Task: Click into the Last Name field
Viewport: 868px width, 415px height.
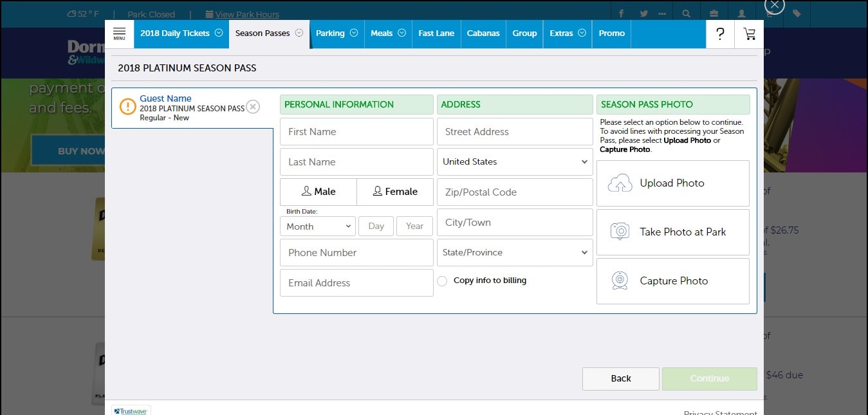Action: [x=356, y=161]
